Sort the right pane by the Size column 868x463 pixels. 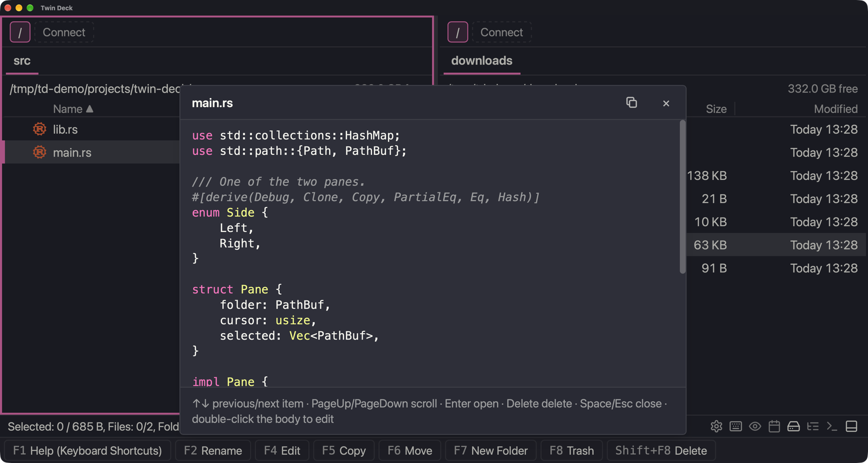click(x=716, y=109)
